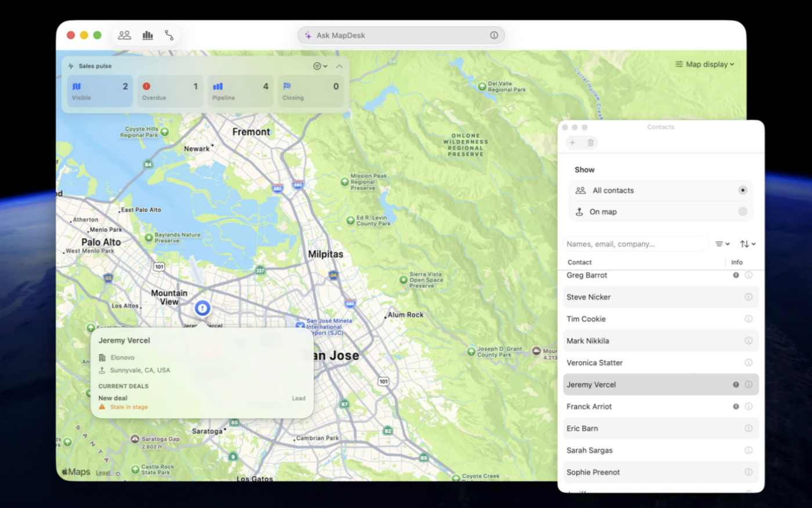The width and height of the screenshot is (812, 508).
Task: Click the Info column header
Action: click(737, 262)
